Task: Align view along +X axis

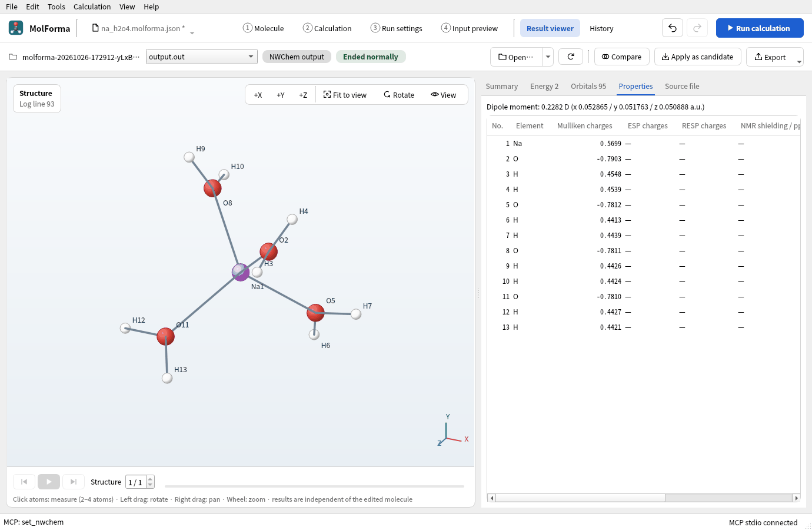Action: [258, 95]
